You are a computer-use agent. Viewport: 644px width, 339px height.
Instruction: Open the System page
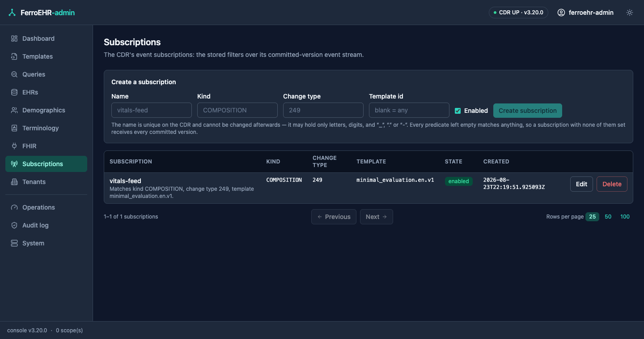pos(46,243)
